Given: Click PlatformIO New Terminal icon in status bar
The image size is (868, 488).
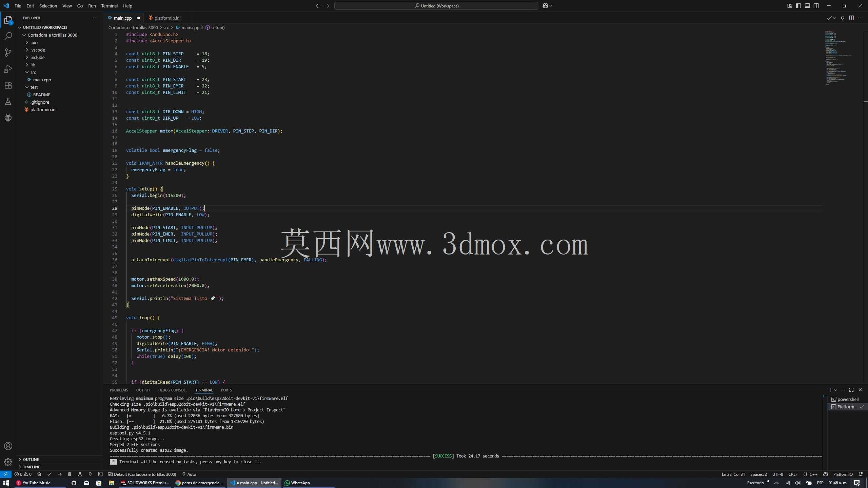Looking at the screenshot, I should (100, 474).
